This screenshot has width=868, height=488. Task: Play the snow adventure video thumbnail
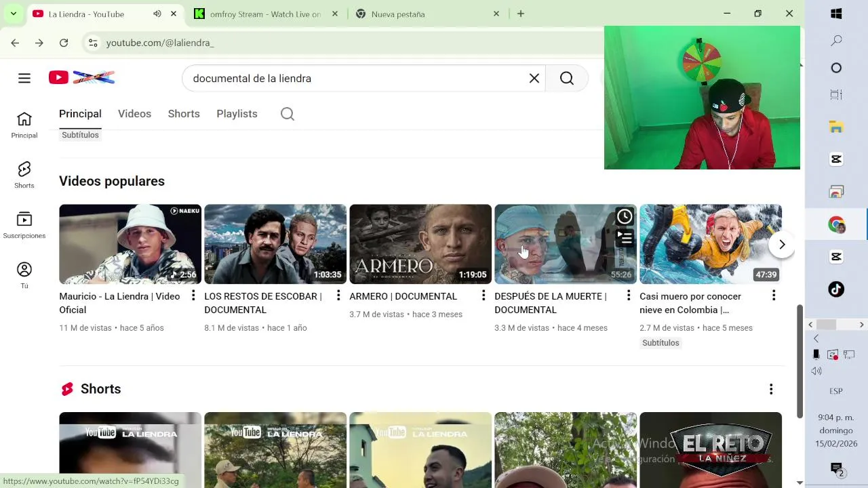point(711,244)
